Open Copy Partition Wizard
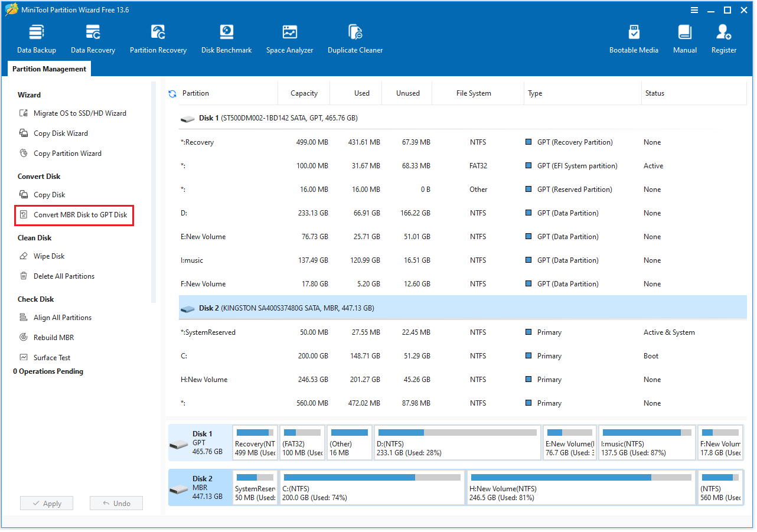The height and width of the screenshot is (532, 757). point(60,154)
